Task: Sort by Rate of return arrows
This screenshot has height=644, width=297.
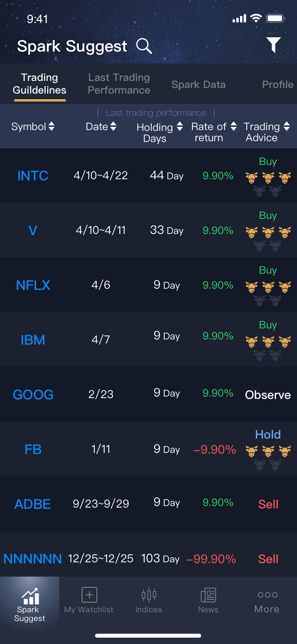Action: pyautogui.click(x=234, y=126)
